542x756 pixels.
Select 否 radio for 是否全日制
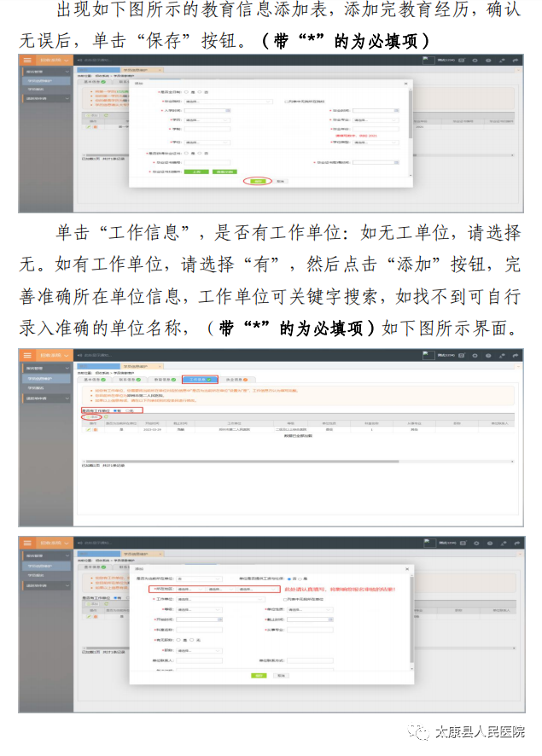199,91
